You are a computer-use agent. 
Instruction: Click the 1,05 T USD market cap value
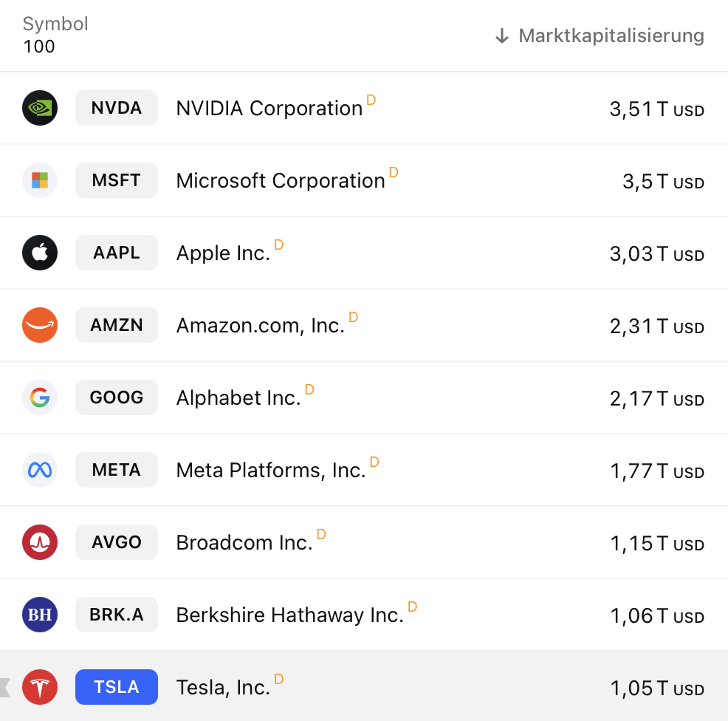tap(657, 688)
